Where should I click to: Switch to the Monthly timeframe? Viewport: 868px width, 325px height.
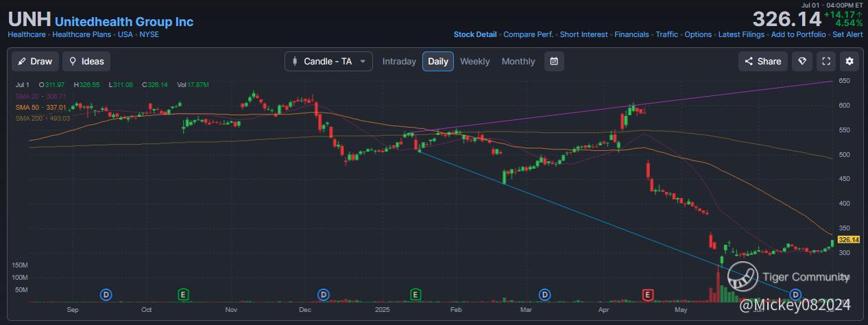pos(518,61)
